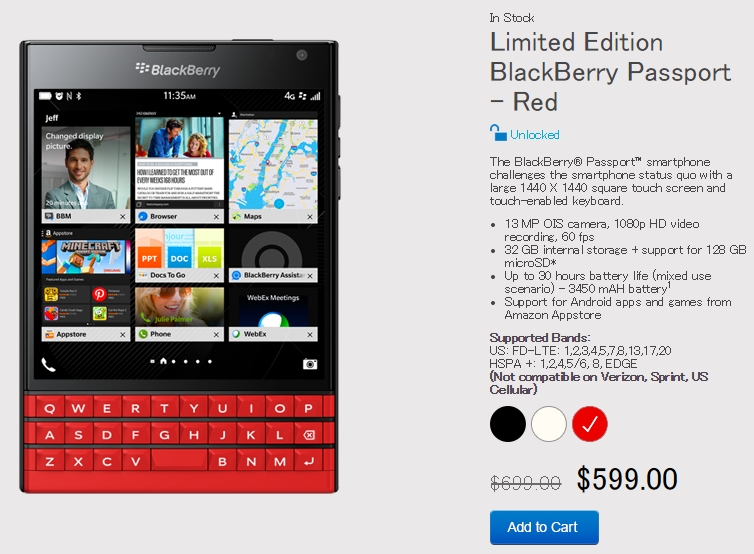The width and height of the screenshot is (754, 554).
Task: Click the enter key on red keyboard
Action: (309, 461)
